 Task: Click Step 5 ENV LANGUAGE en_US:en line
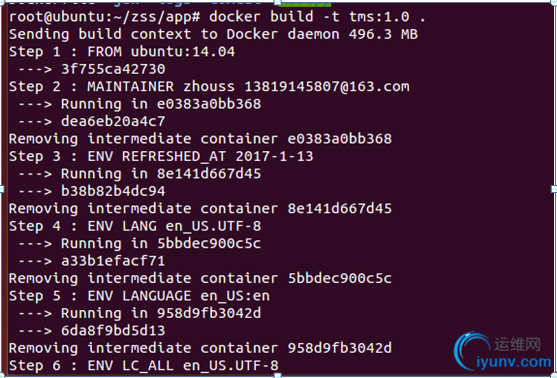click(140, 296)
